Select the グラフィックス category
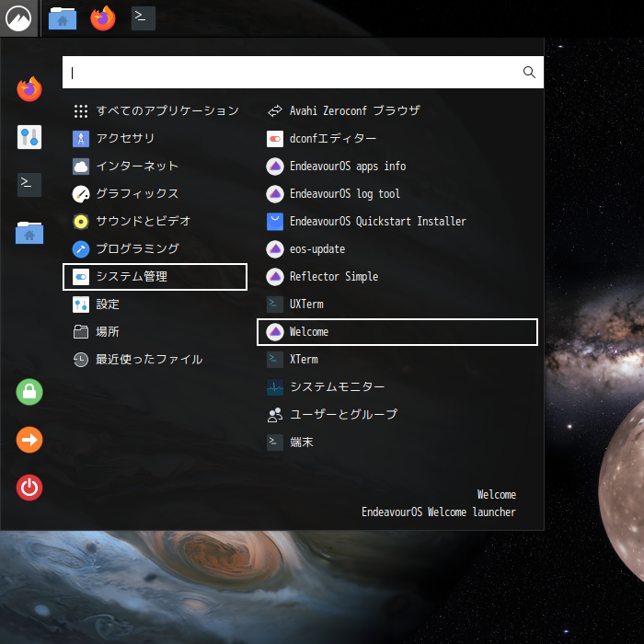 click(x=155, y=194)
